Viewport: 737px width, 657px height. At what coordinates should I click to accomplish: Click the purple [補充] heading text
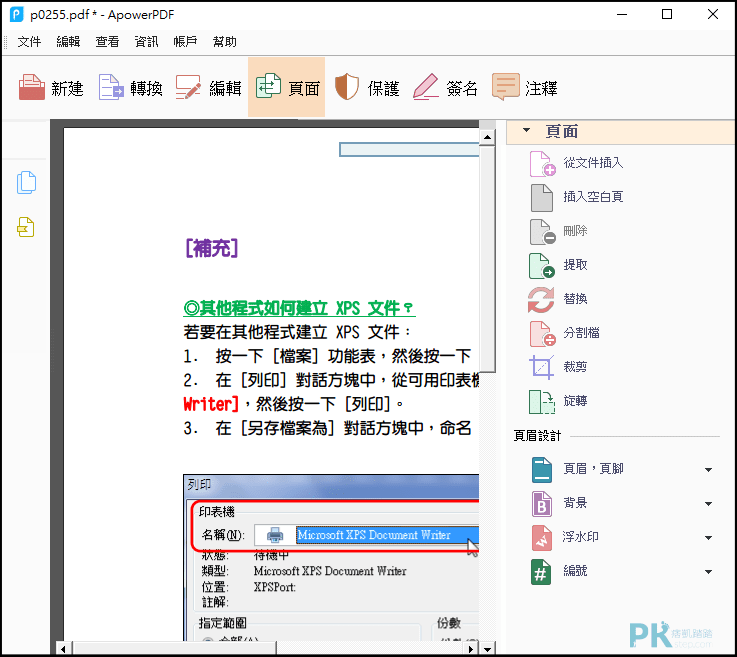tap(212, 249)
